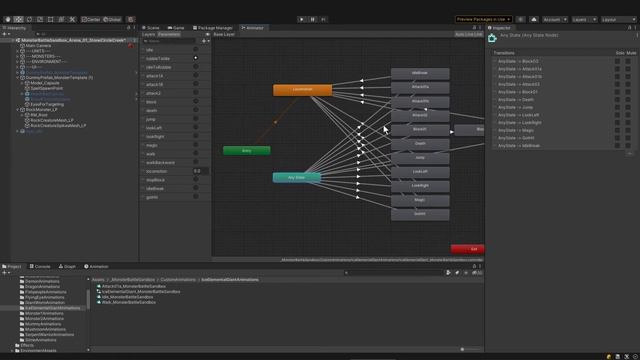The image size is (640, 360).
Task: Expand ---MONSTERS--- hierarchy group
Action: (x=18, y=56)
